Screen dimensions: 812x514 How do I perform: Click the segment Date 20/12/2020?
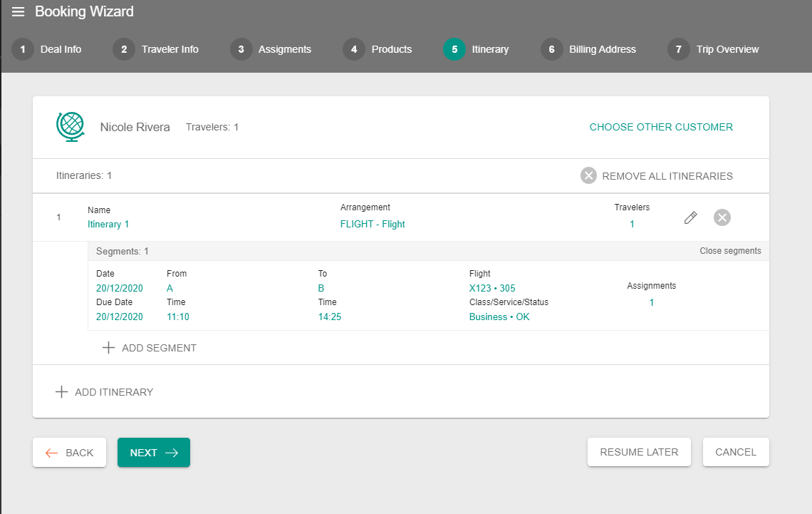[x=119, y=288]
